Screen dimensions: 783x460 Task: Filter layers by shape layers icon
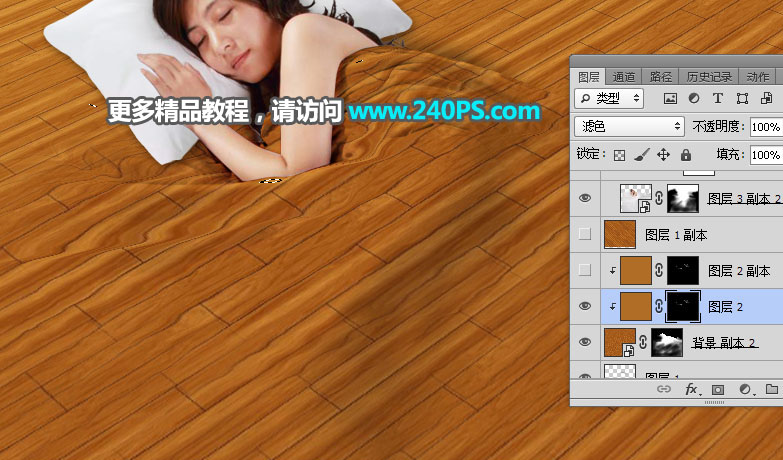point(742,98)
